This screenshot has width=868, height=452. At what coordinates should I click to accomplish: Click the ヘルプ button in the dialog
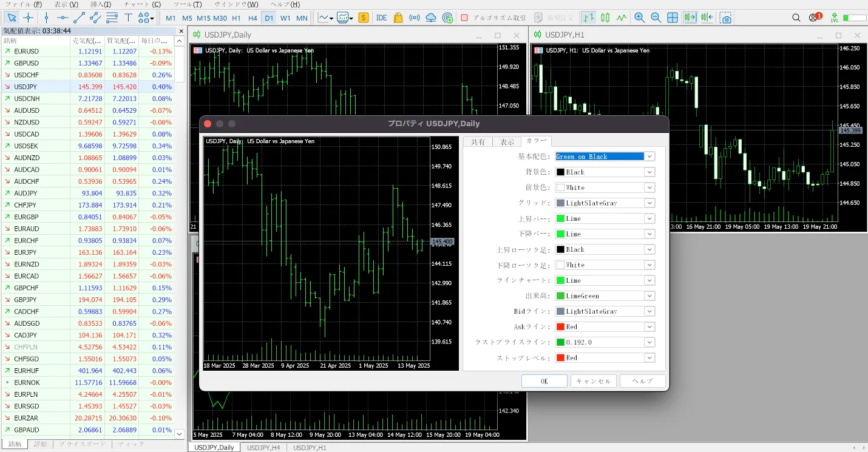642,381
